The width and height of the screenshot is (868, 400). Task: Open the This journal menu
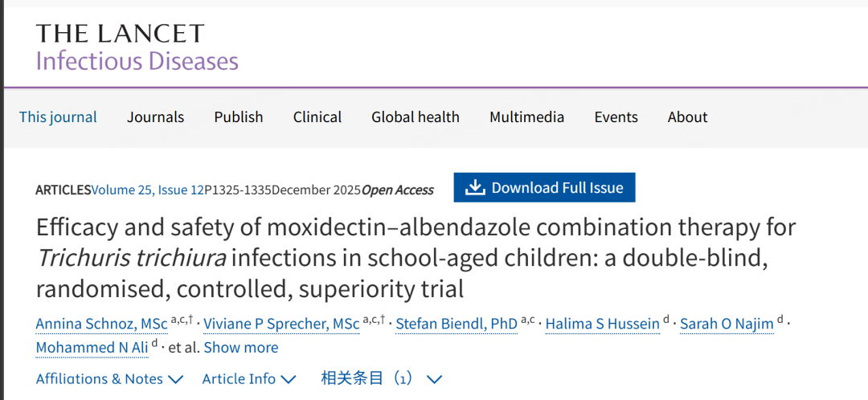pyautogui.click(x=58, y=117)
